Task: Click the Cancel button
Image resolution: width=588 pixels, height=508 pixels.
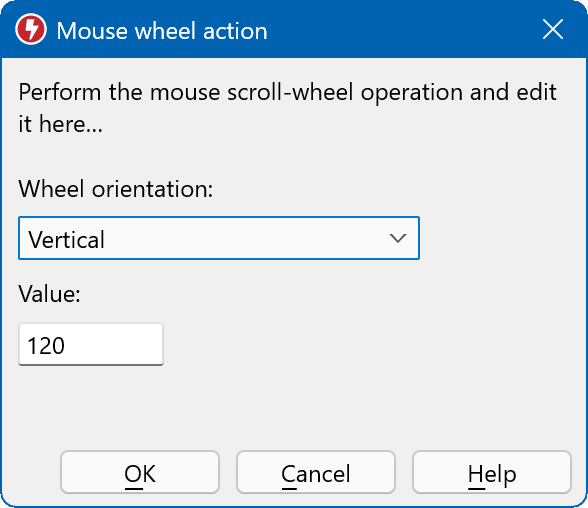Action: tap(316, 472)
